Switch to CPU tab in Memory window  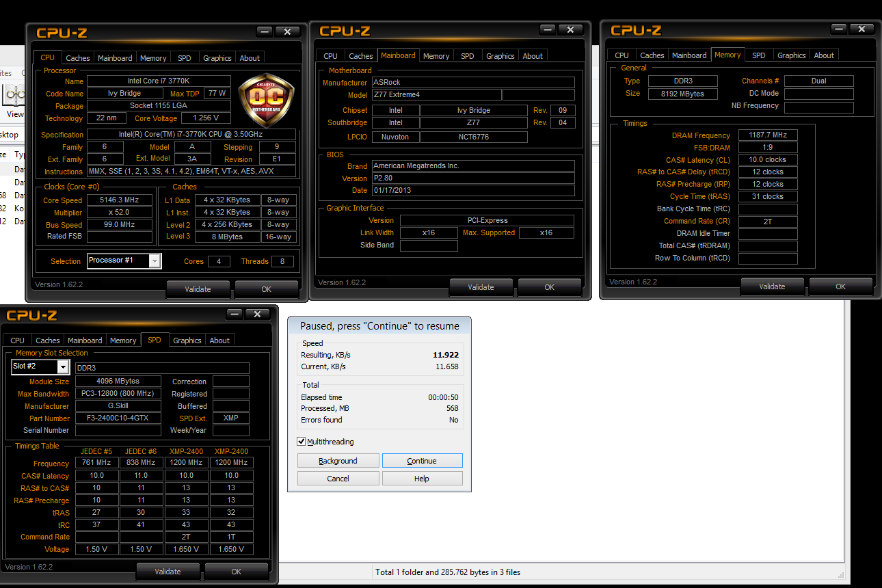coord(622,55)
